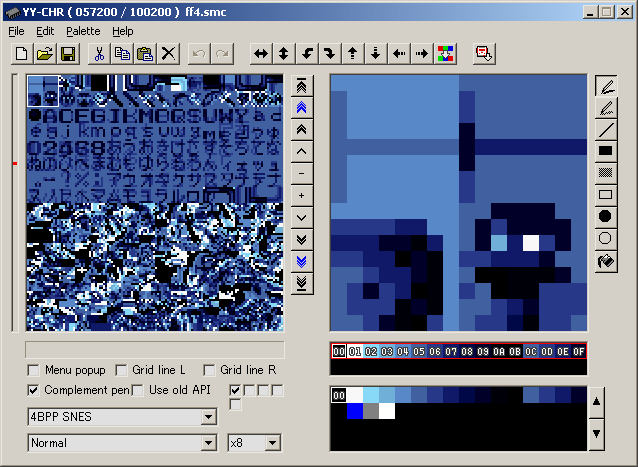Open the 4BPP SNES format dropdown
Viewport: 638px width, 467px height.
pyautogui.click(x=208, y=417)
